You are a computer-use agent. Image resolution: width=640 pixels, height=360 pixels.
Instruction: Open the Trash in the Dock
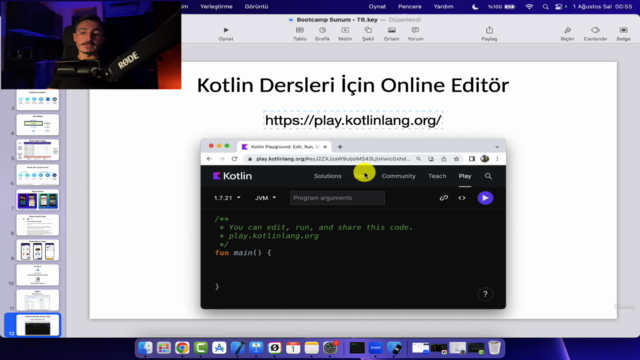494,348
